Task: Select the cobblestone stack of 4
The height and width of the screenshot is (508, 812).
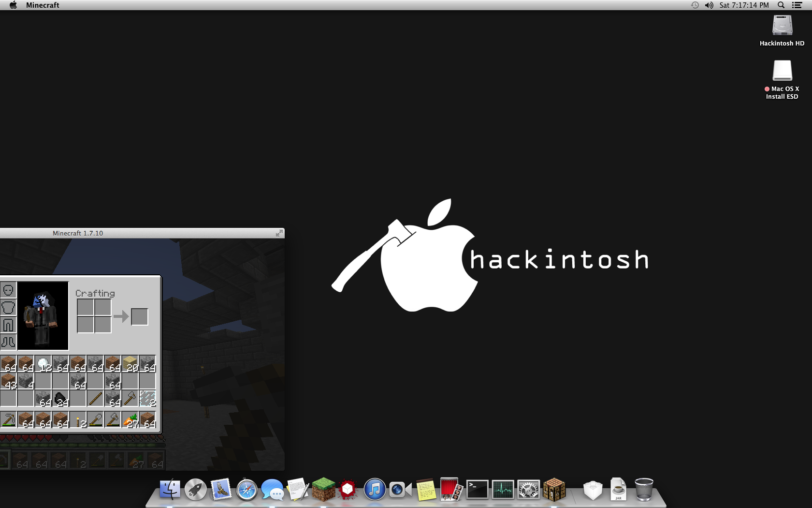Action: [26, 381]
